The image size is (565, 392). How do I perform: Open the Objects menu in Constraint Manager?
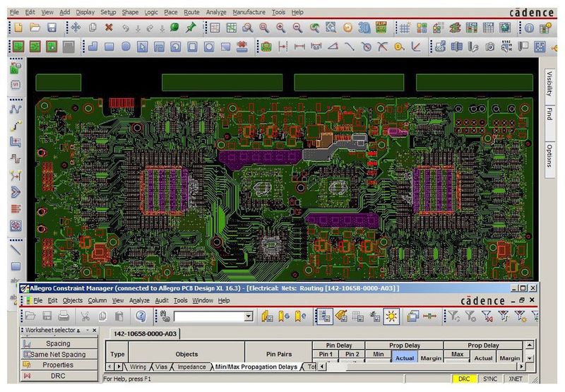pos(73,300)
